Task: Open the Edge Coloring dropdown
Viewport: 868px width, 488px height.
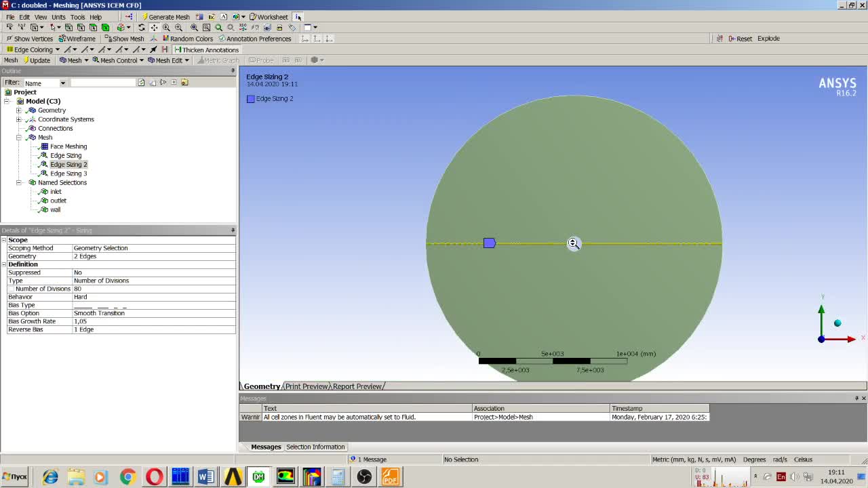Action: [33, 49]
